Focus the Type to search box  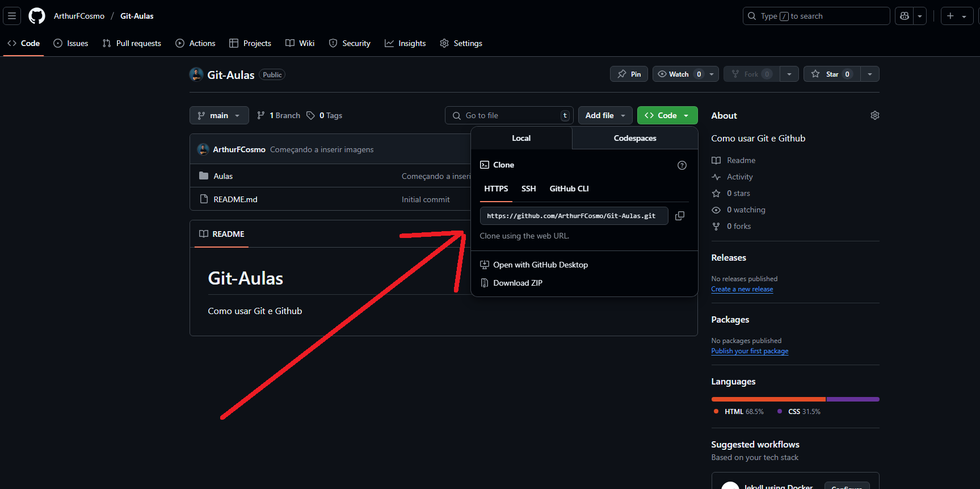click(x=816, y=16)
